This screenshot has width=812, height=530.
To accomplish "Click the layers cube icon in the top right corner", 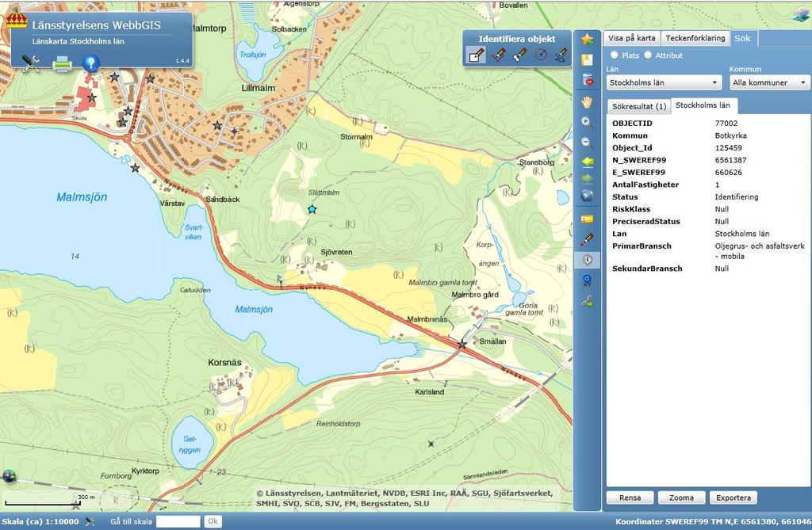I will click(801, 15).
